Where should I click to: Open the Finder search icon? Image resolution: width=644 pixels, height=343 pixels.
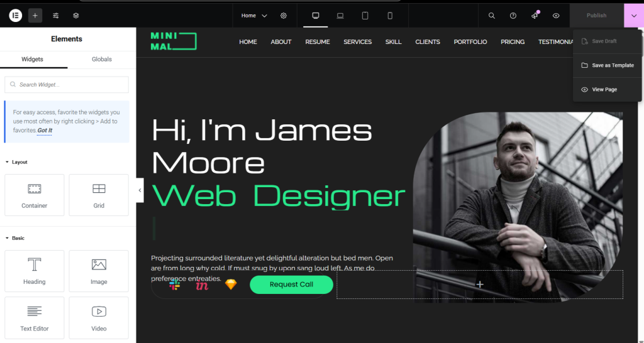point(492,16)
